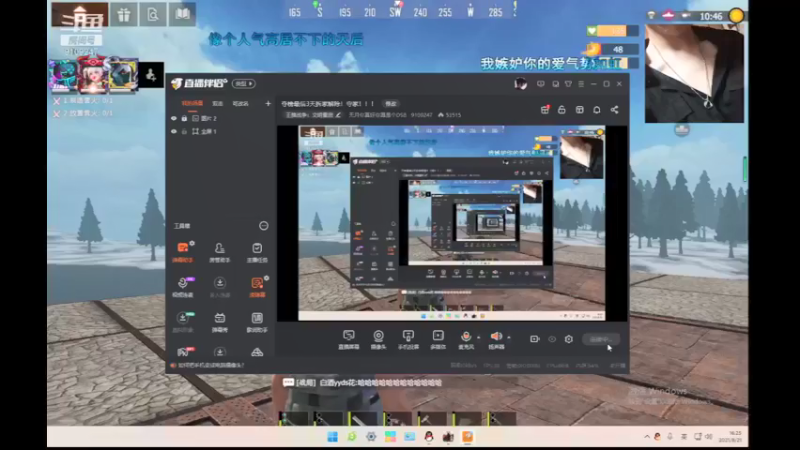This screenshot has height=450, width=800.
Task: Open the gift box icon with red dot
Action: 545,109
